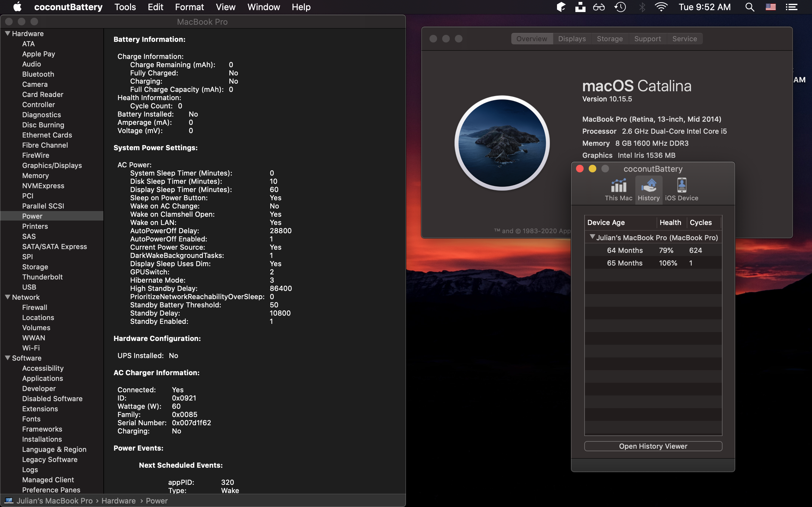Click the Wi-Fi status icon
The image size is (812, 507).
661,7
